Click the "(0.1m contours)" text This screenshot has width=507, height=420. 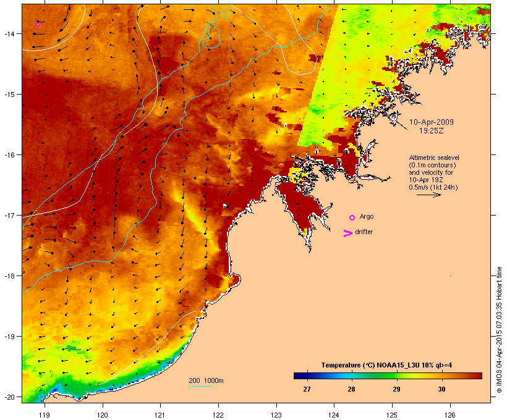[x=432, y=165]
